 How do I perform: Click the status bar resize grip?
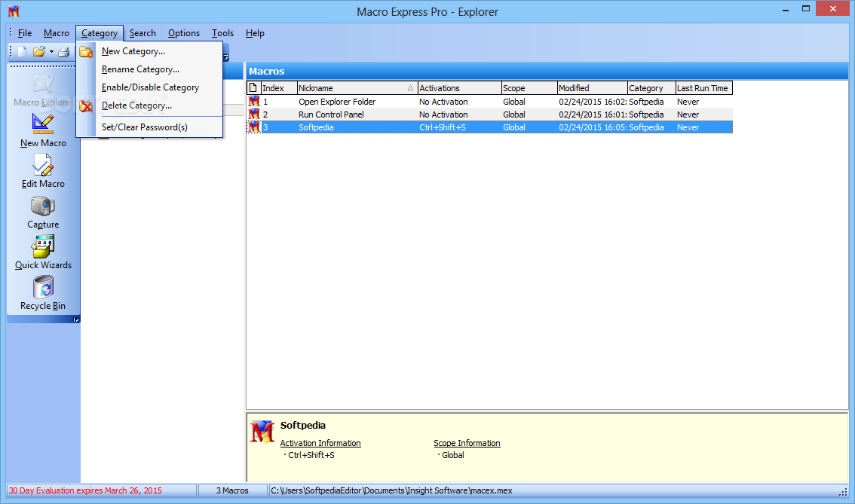[x=843, y=492]
